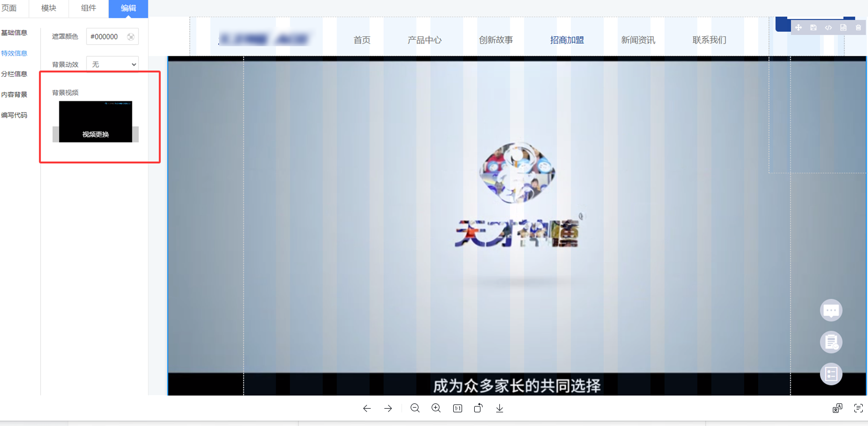
Task: Click the list-layout floating button
Action: pyautogui.click(x=831, y=374)
